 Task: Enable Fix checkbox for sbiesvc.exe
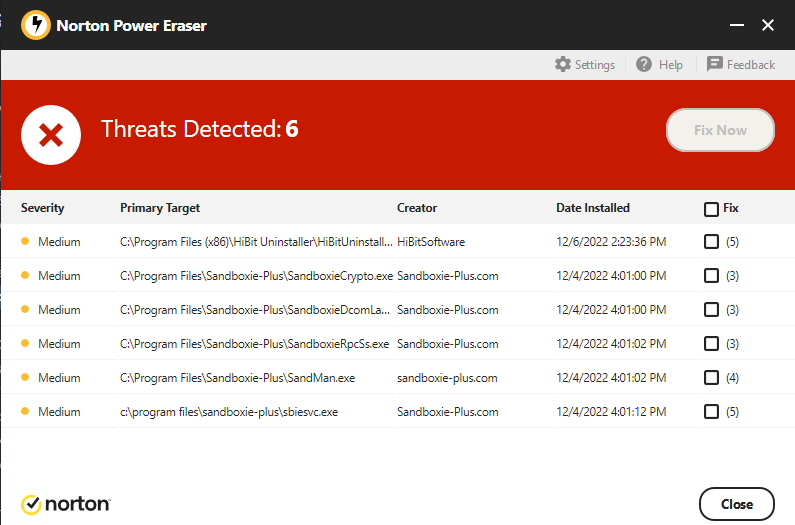tap(711, 412)
